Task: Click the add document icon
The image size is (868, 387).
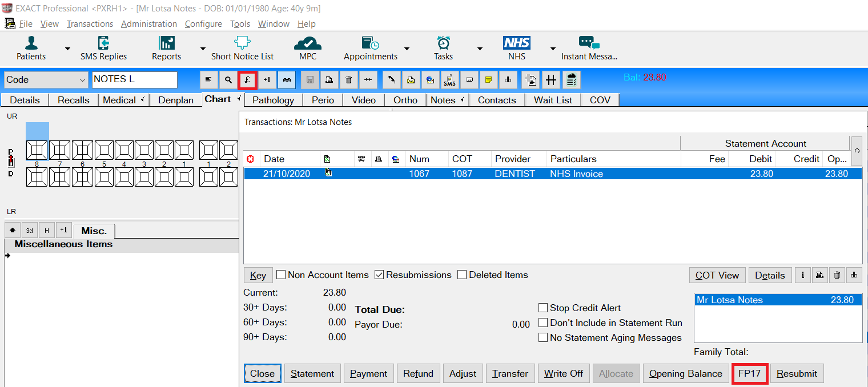Action: pyautogui.click(x=531, y=80)
